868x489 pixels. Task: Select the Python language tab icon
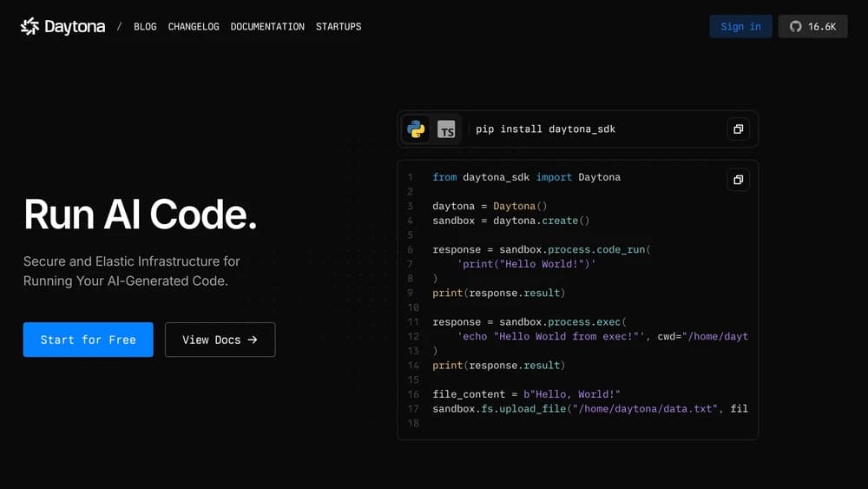tap(416, 129)
